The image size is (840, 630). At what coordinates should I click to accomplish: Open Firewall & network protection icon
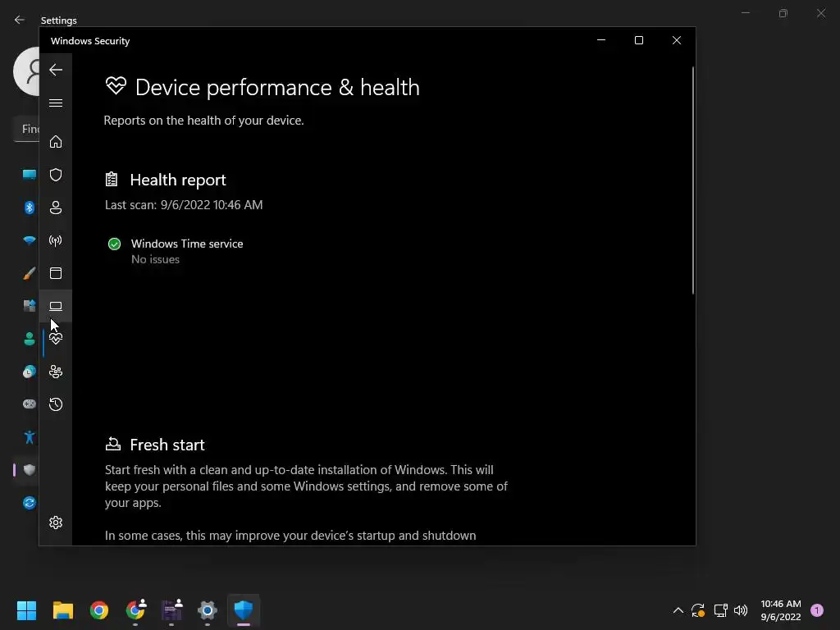point(56,240)
